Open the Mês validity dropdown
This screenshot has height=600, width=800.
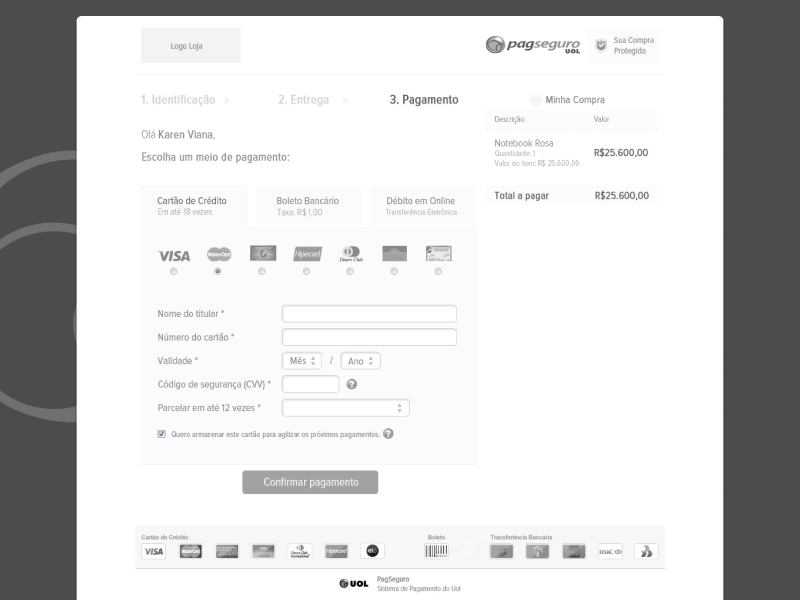(303, 361)
